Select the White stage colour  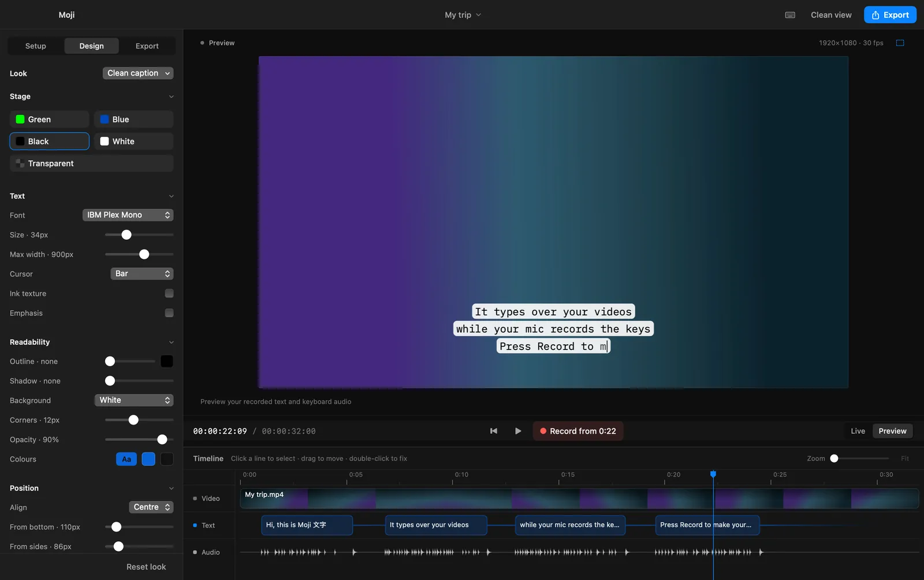click(x=134, y=142)
